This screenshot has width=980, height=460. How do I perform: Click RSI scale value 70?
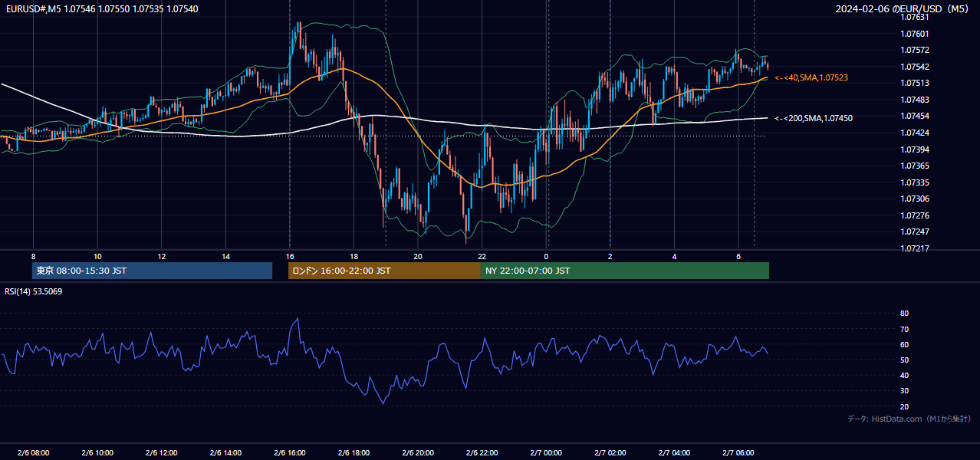coord(904,329)
